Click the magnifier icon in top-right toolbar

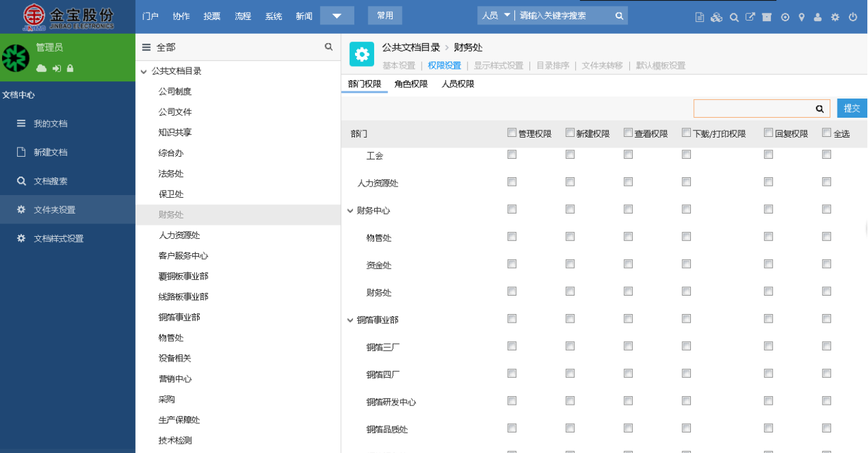pyautogui.click(x=734, y=17)
